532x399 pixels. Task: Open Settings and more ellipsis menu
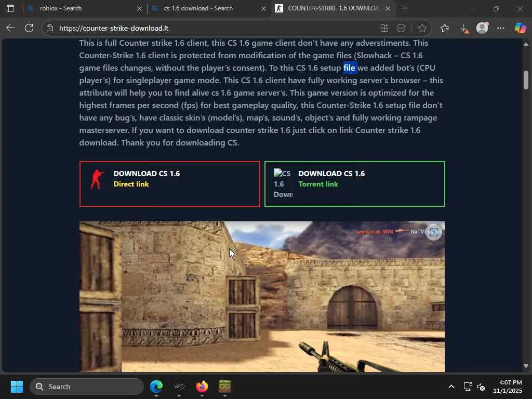(500, 28)
